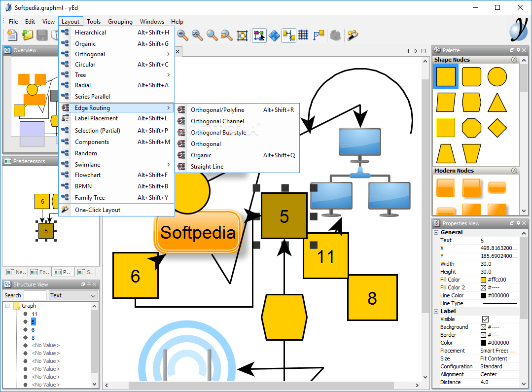The height and width of the screenshot is (392, 532).
Task: Click the grid display toolbar icon
Action: pos(303,36)
